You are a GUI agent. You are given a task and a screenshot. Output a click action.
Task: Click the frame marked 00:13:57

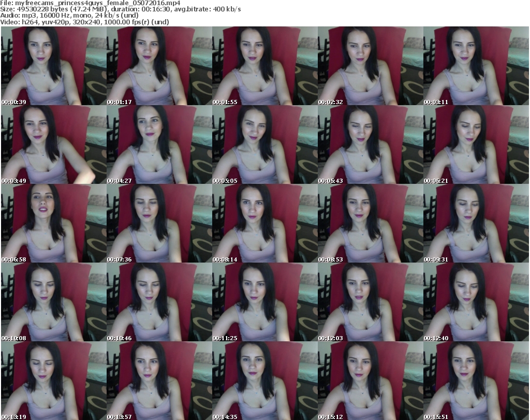[159, 381]
